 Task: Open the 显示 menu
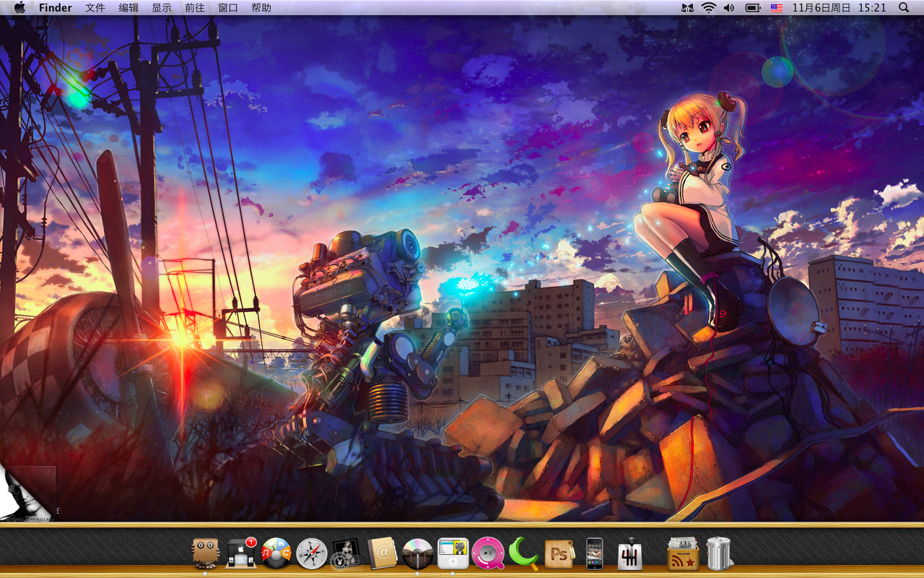pos(162,7)
